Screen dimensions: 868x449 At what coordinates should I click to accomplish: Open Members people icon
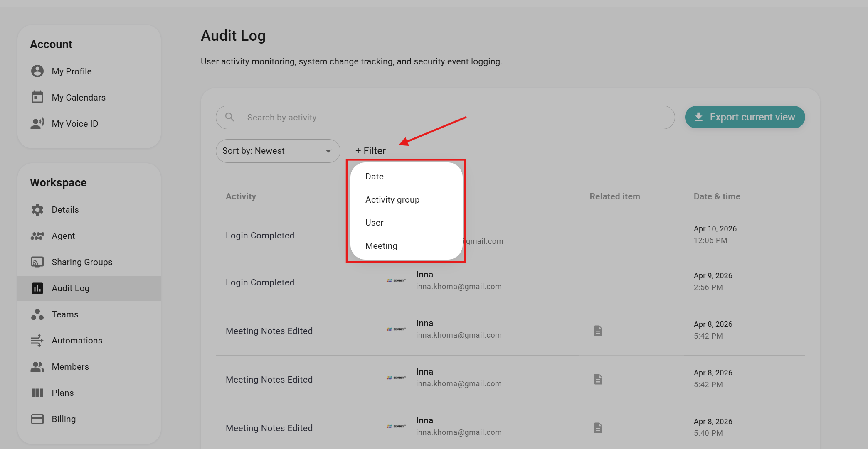point(37,367)
